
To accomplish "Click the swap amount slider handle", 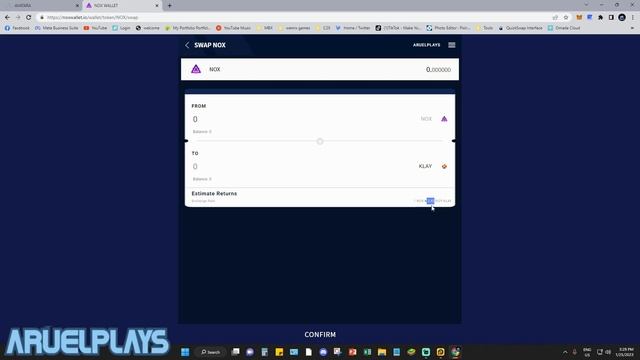I will [320, 141].
